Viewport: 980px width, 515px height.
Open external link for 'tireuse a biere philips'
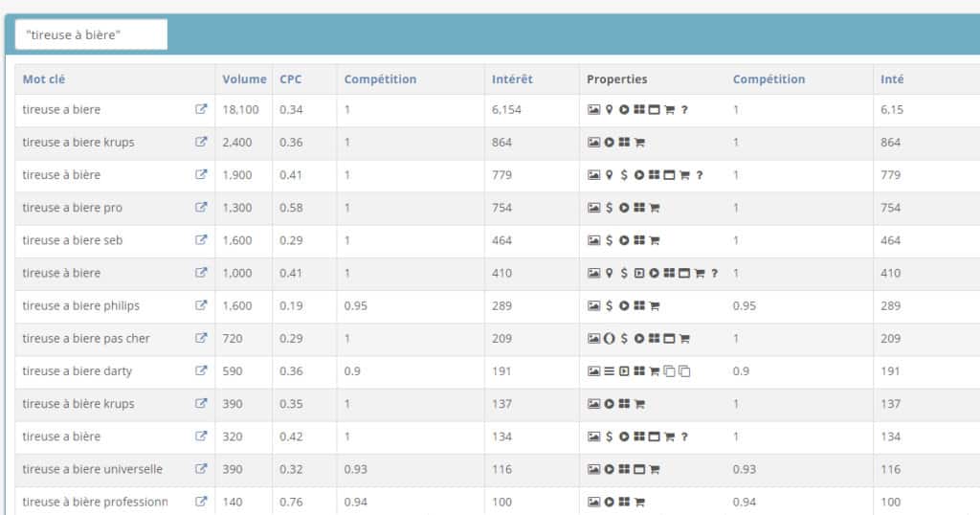[x=201, y=305]
